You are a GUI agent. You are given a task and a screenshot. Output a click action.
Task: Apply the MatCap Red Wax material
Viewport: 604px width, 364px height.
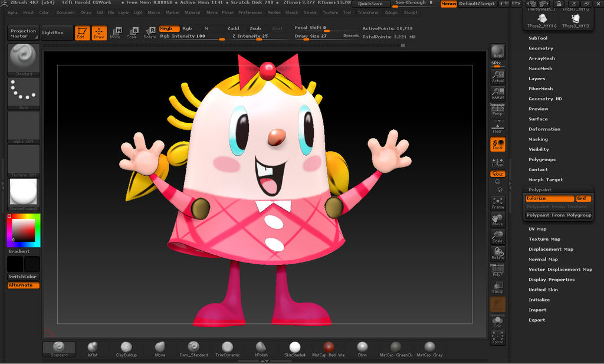pos(329,349)
